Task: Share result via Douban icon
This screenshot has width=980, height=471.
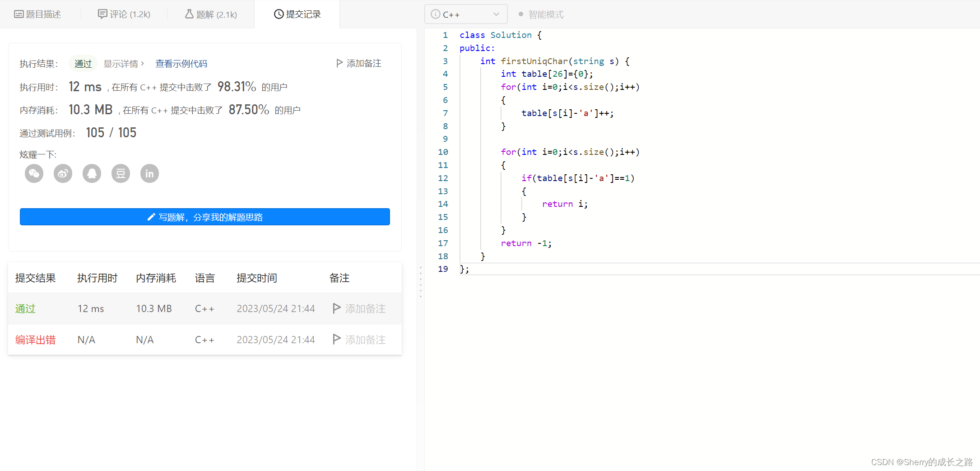Action: [121, 173]
